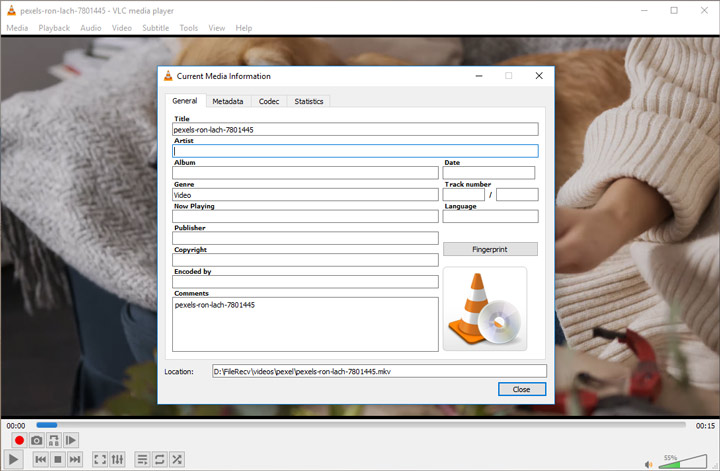
Task: Click the VLC cone album art thumbnail
Action: (x=485, y=309)
